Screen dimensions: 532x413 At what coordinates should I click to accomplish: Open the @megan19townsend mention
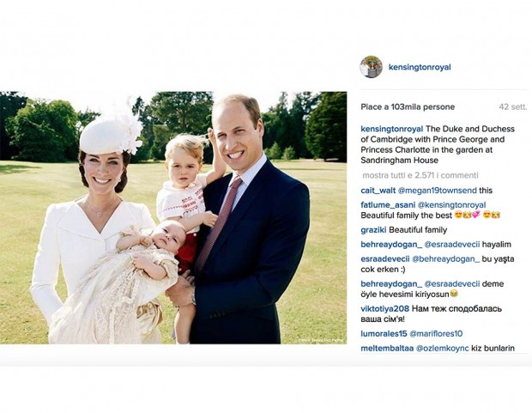[437, 191]
